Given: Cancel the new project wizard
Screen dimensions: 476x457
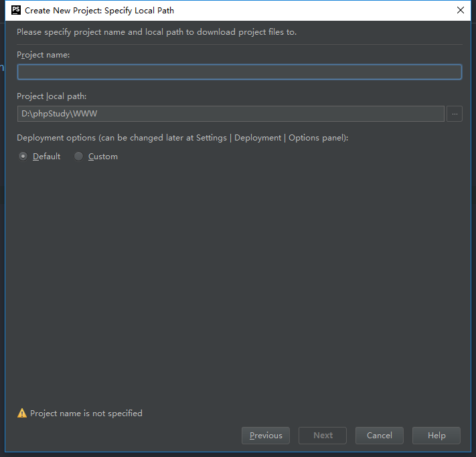Looking at the screenshot, I should (380, 436).
